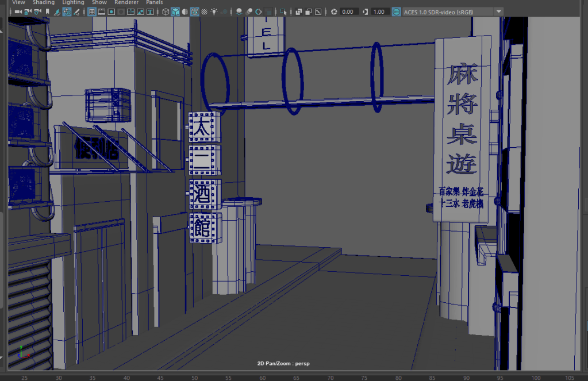Enable Use All Lights bulb icon
Image resolution: width=588 pixels, height=381 pixels.
[x=214, y=11]
